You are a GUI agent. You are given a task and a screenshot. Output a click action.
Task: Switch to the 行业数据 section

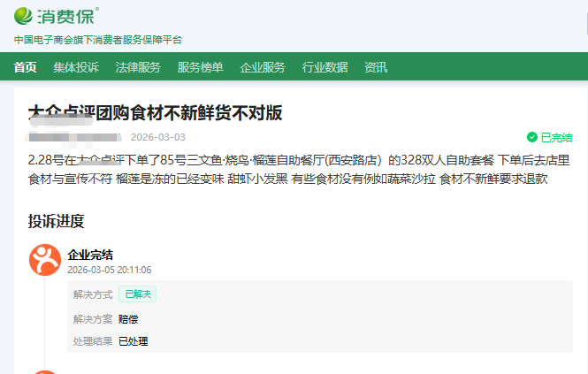[325, 67]
